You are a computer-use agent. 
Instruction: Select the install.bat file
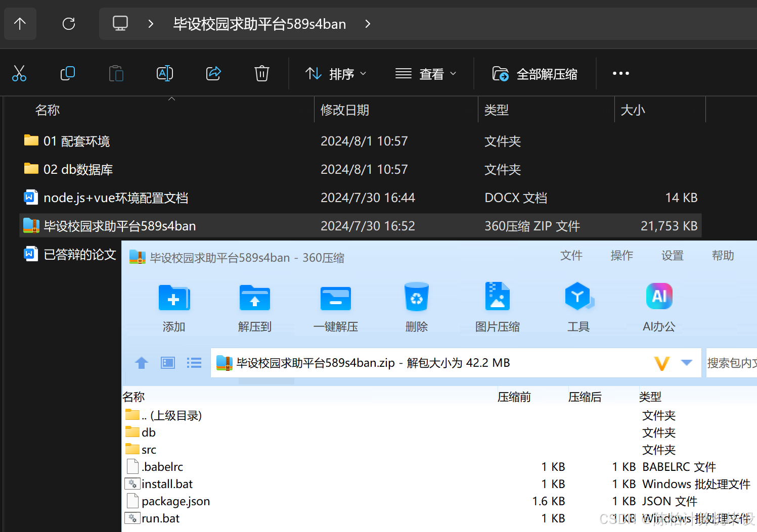point(159,484)
